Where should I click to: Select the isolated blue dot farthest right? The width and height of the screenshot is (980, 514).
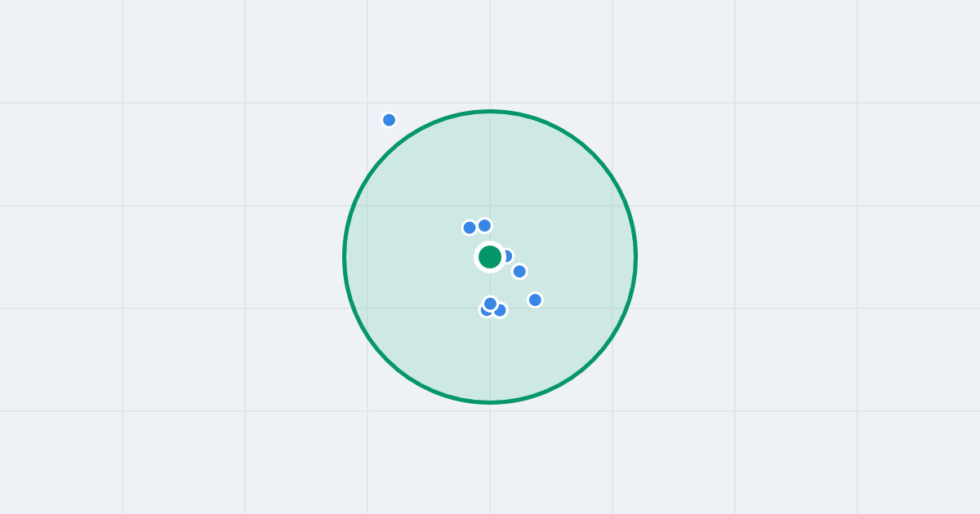pyautogui.click(x=535, y=299)
